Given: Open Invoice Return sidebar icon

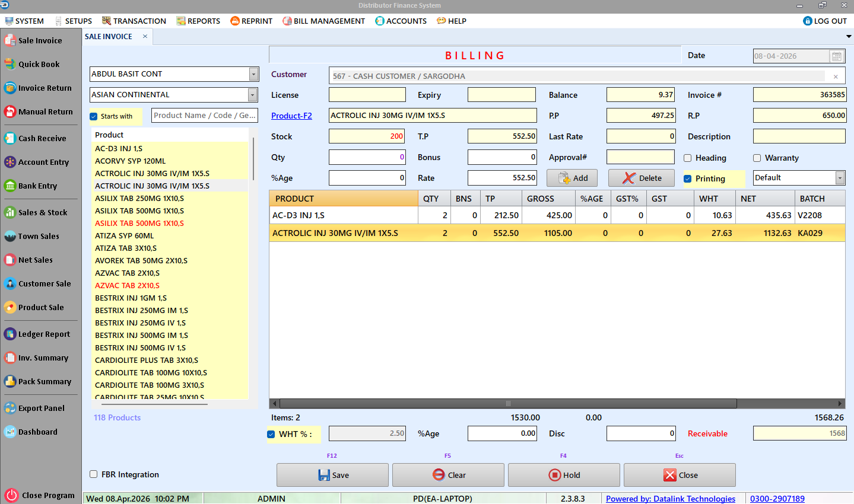Looking at the screenshot, I should pos(9,88).
